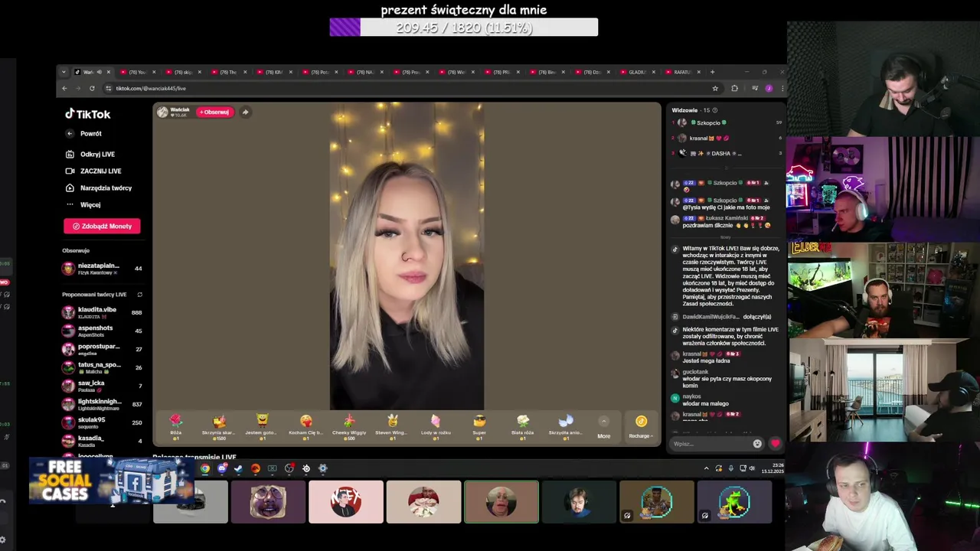Open Discord from the taskbar

tap(222, 468)
